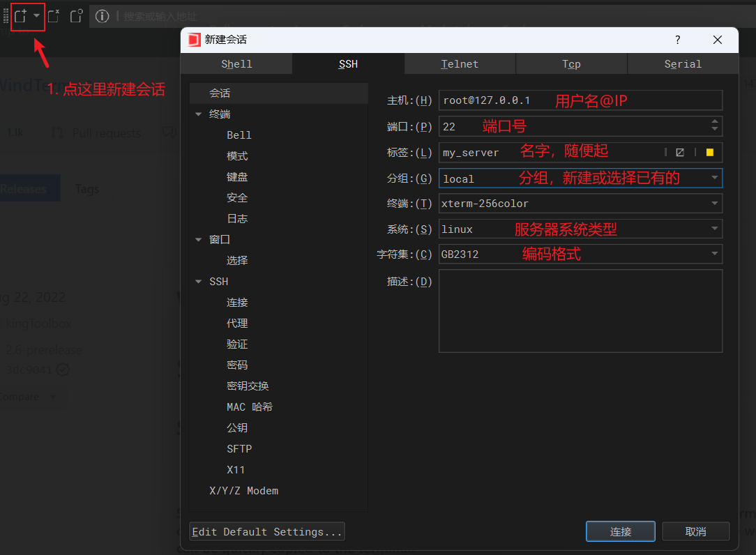The width and height of the screenshot is (756, 555).
Task: Open the Compare dropdown in the background page
Action: tap(28, 397)
